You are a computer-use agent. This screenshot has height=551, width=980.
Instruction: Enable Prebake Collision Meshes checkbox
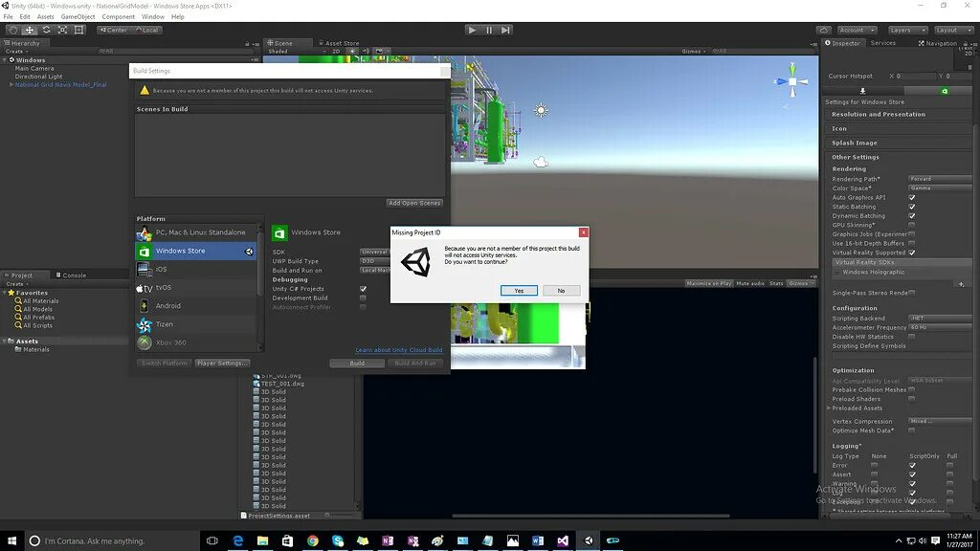click(x=912, y=390)
